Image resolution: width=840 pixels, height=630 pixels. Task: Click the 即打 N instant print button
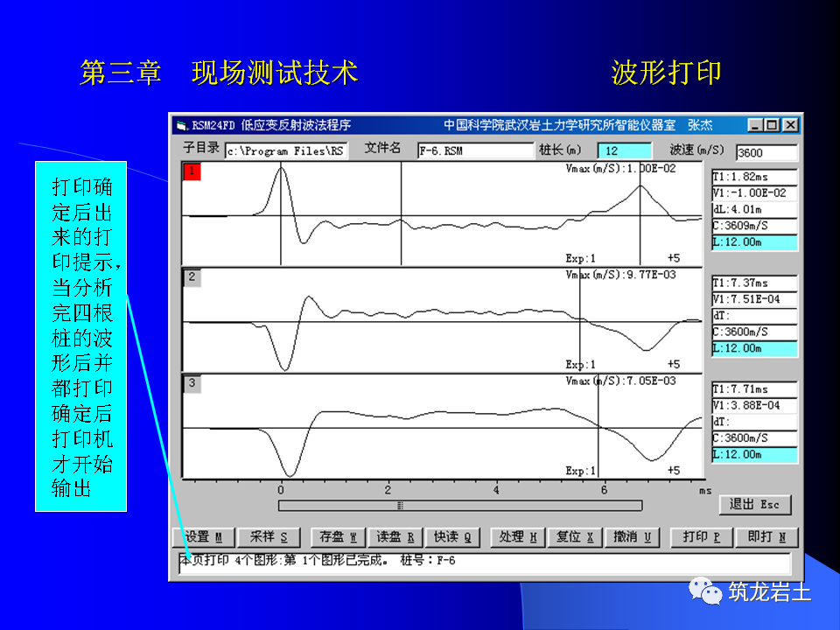(766, 536)
